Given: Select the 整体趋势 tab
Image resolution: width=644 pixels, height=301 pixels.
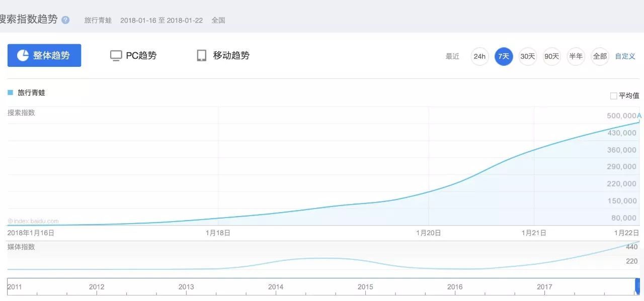Looking at the screenshot, I should [44, 55].
